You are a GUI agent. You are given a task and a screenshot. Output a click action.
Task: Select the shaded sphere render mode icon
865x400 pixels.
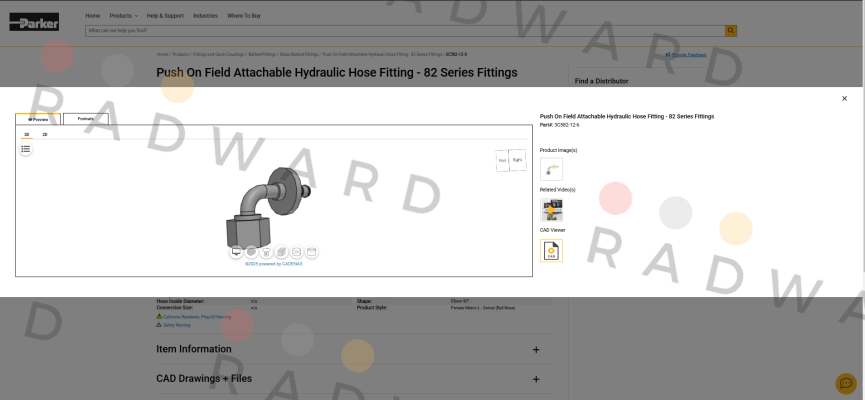coord(252,252)
